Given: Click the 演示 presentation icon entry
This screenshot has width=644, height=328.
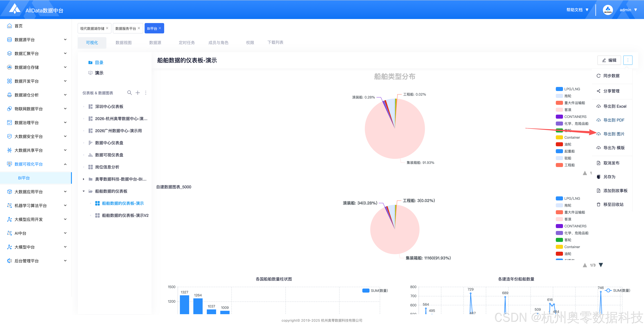Looking at the screenshot, I should point(91,73).
